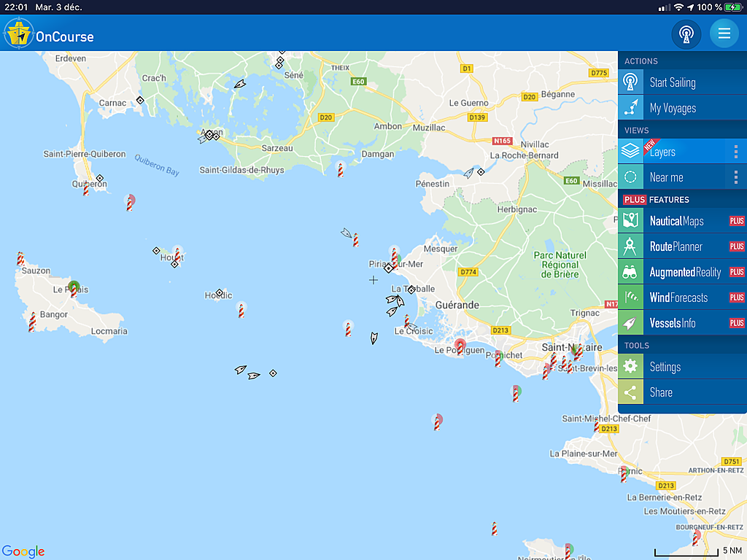The width and height of the screenshot is (747, 560).
Task: Tap the Muzillac town label
Action: pos(429,128)
